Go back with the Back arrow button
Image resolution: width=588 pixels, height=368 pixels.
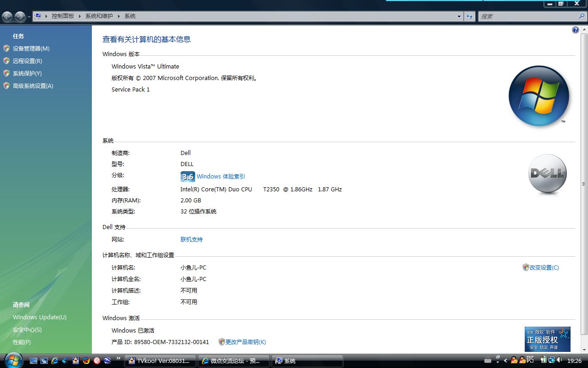click(7, 17)
